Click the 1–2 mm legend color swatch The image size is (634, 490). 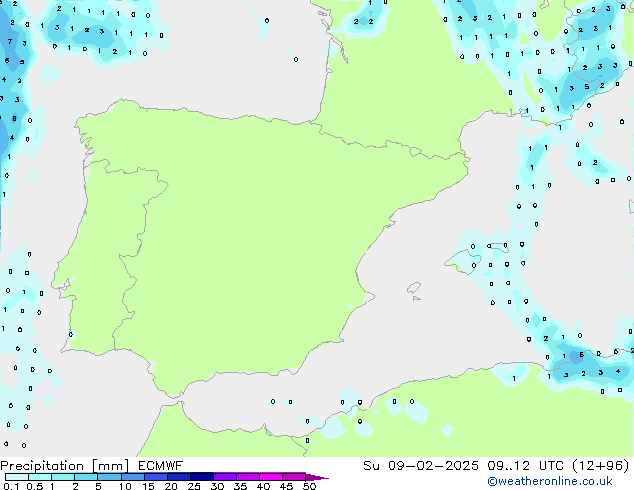pyautogui.click(x=63, y=477)
